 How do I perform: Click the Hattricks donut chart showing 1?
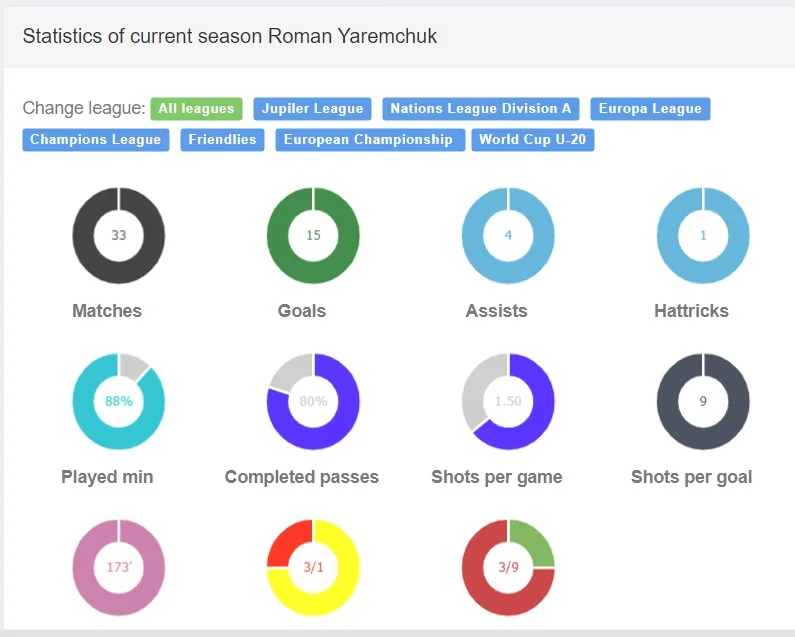[x=703, y=236]
